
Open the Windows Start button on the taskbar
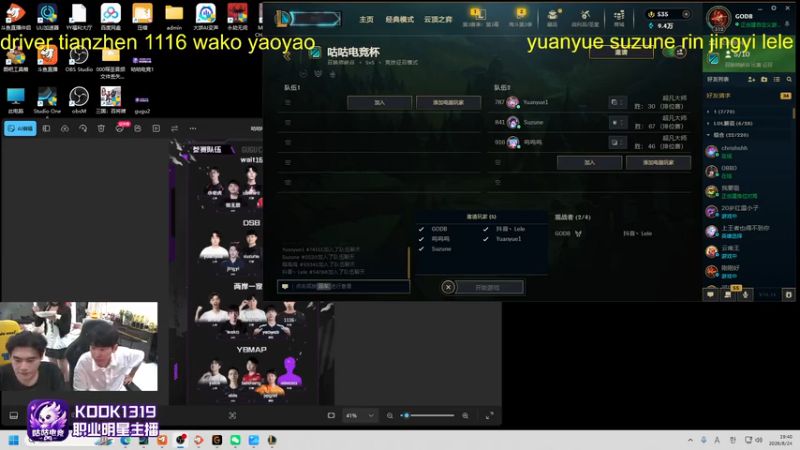click(14, 440)
